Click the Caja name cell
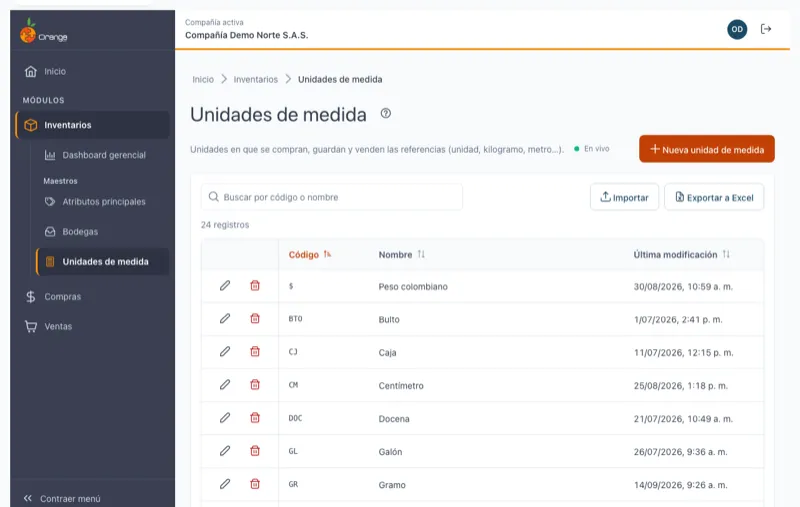The image size is (800, 507). pyautogui.click(x=387, y=352)
